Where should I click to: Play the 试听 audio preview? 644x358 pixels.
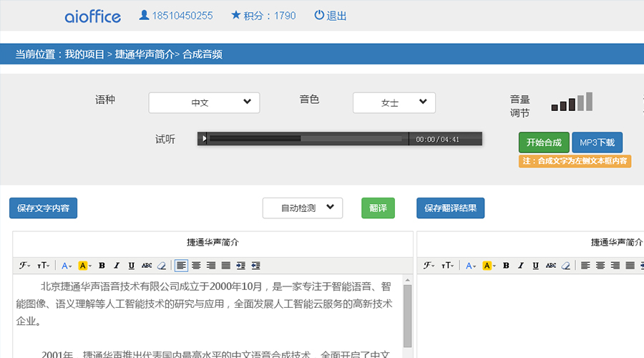(x=205, y=139)
